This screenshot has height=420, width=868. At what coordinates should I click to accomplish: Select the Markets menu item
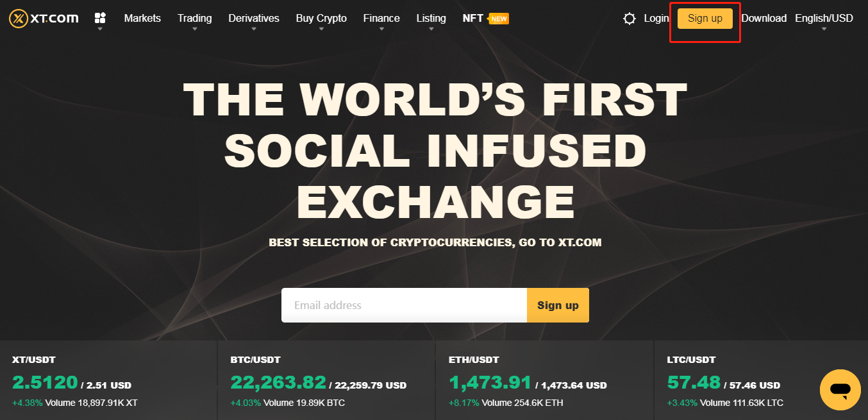(x=142, y=18)
